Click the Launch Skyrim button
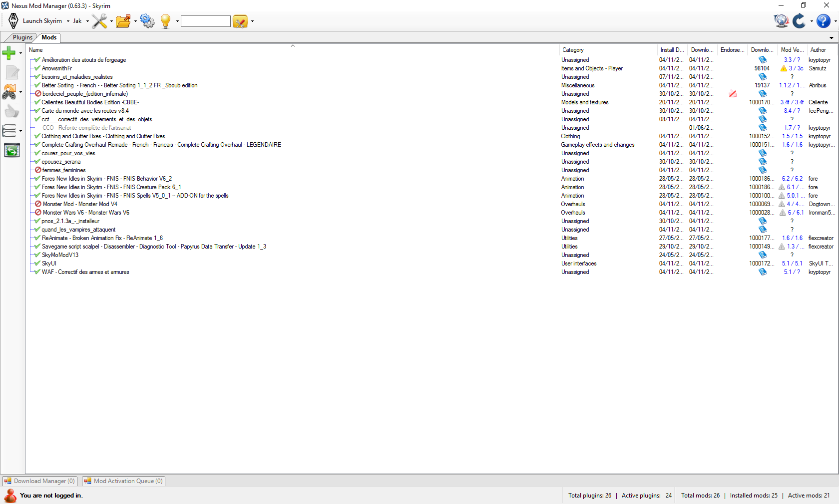The image size is (839, 504). tap(36, 21)
